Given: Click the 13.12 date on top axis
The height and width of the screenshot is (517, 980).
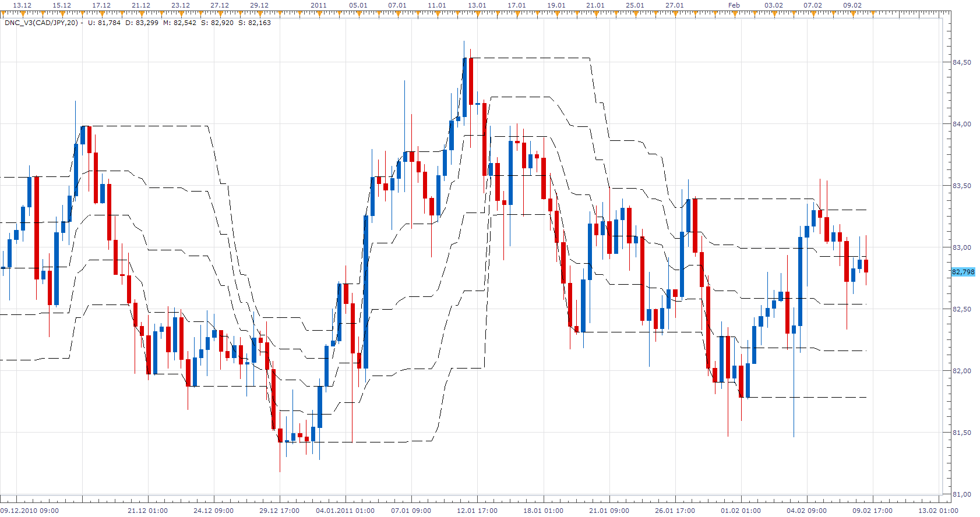Looking at the screenshot, I should (22, 5).
